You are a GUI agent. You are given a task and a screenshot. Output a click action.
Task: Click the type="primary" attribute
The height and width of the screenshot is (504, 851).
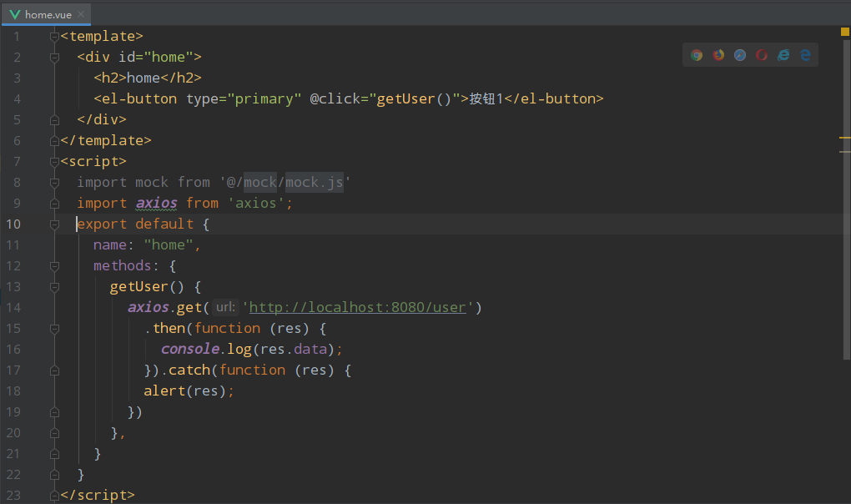[244, 98]
